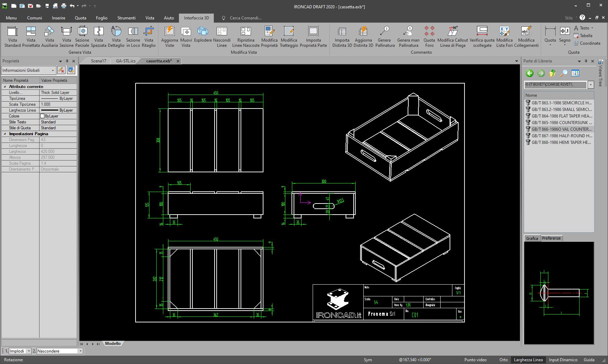Click the library search magnifier icon

pyautogui.click(x=564, y=73)
